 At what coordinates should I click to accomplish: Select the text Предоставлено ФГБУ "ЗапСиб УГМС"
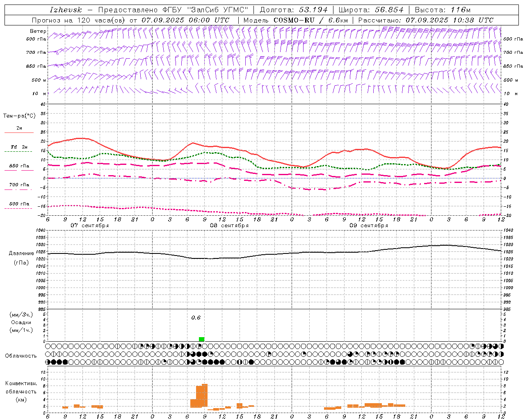coord(173,10)
